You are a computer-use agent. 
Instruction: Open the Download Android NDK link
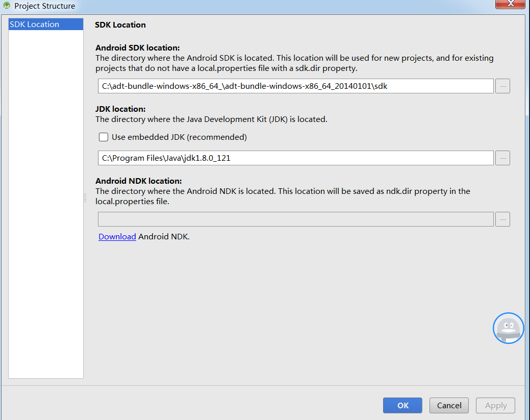point(117,236)
